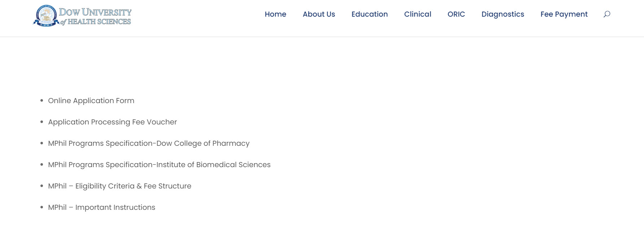Expand the Diagnostics navigation menu
Image resolution: width=644 pixels, height=229 pixels.
[502, 14]
